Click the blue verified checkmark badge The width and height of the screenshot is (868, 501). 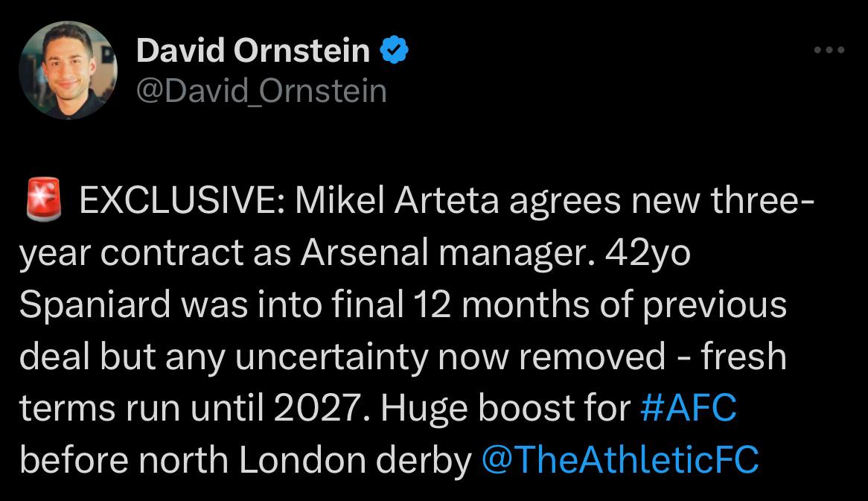pyautogui.click(x=394, y=50)
